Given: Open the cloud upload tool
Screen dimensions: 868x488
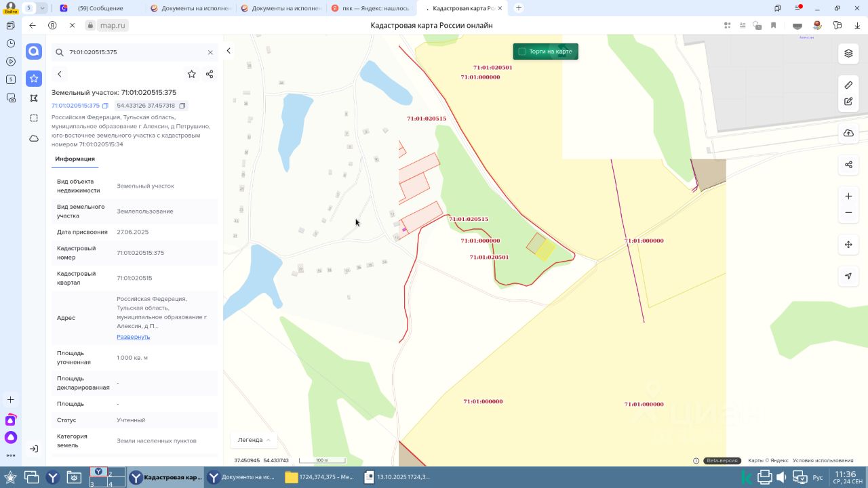Looking at the screenshot, I should click(848, 133).
